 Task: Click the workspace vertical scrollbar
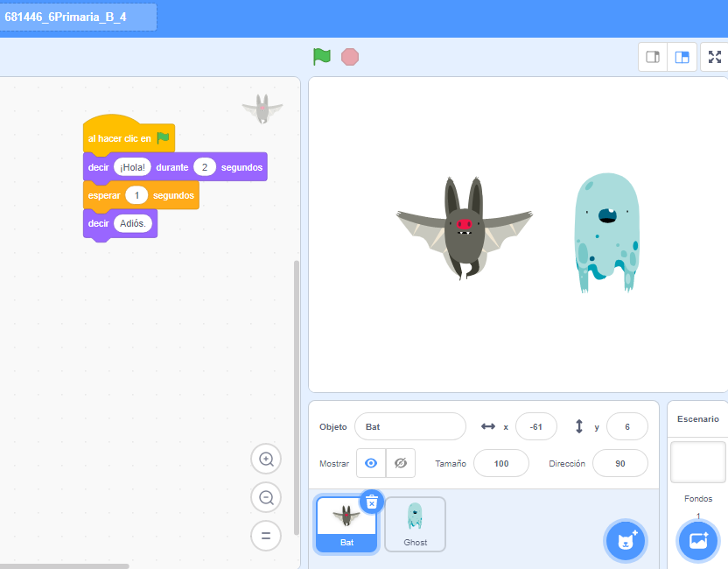point(297,397)
